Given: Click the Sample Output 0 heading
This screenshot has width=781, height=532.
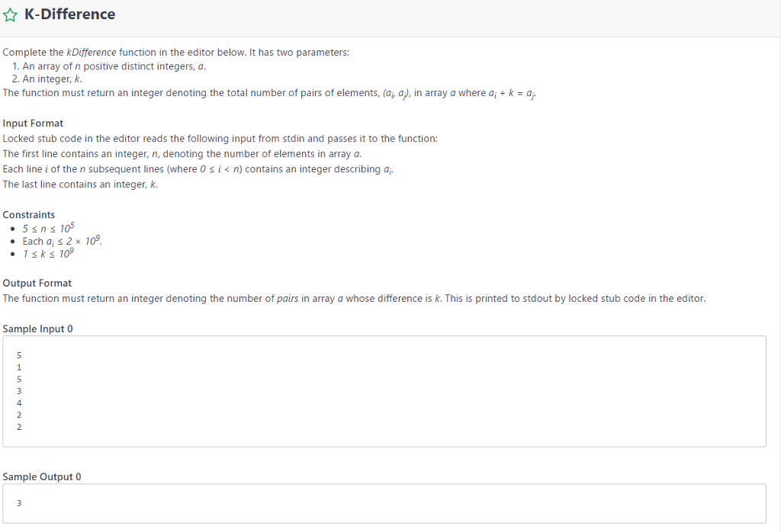Looking at the screenshot, I should tap(42, 477).
